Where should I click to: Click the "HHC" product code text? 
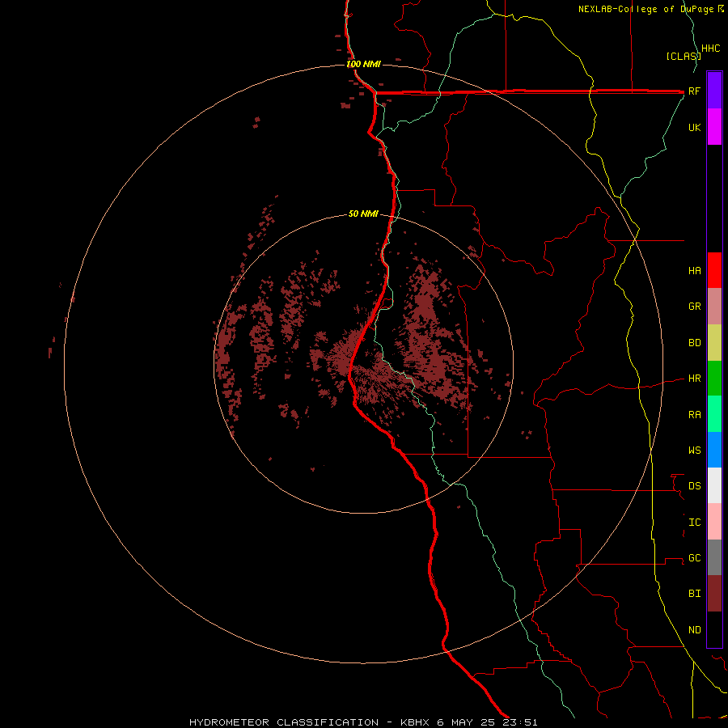[x=710, y=49]
